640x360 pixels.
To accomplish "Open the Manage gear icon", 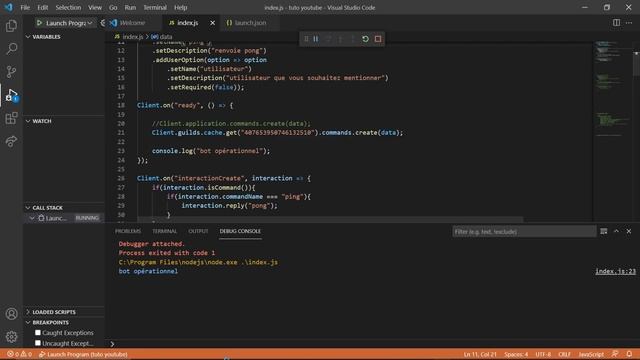I will click(x=11, y=337).
